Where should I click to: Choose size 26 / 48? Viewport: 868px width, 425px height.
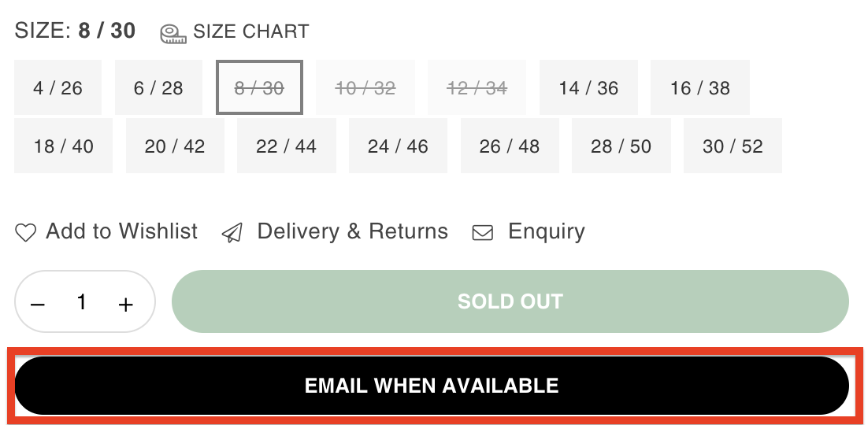(x=510, y=146)
